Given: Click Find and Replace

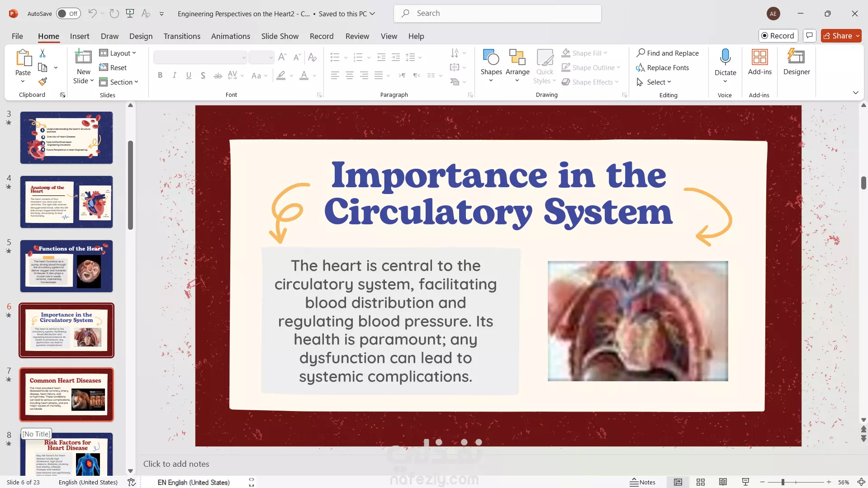Looking at the screenshot, I should click(668, 53).
